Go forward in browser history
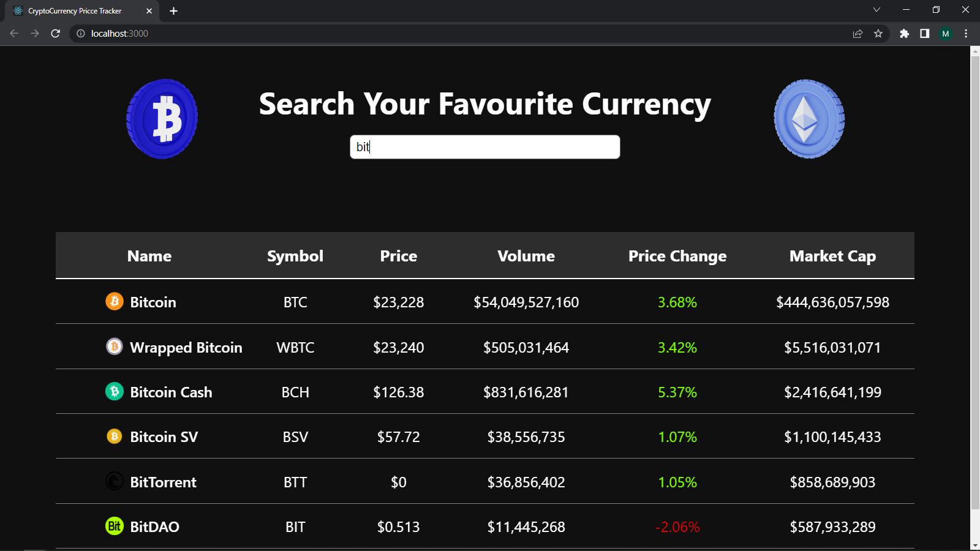The height and width of the screenshot is (551, 980). pyautogui.click(x=35, y=34)
